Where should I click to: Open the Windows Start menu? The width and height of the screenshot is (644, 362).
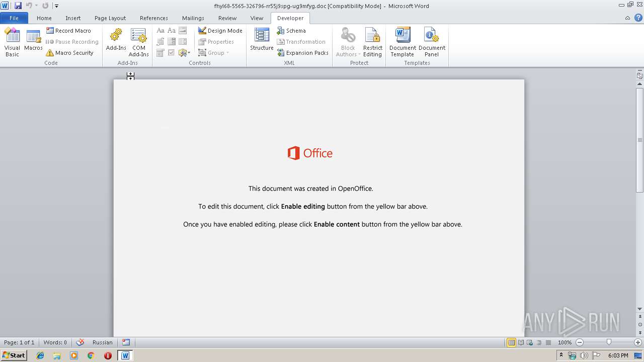(x=14, y=355)
